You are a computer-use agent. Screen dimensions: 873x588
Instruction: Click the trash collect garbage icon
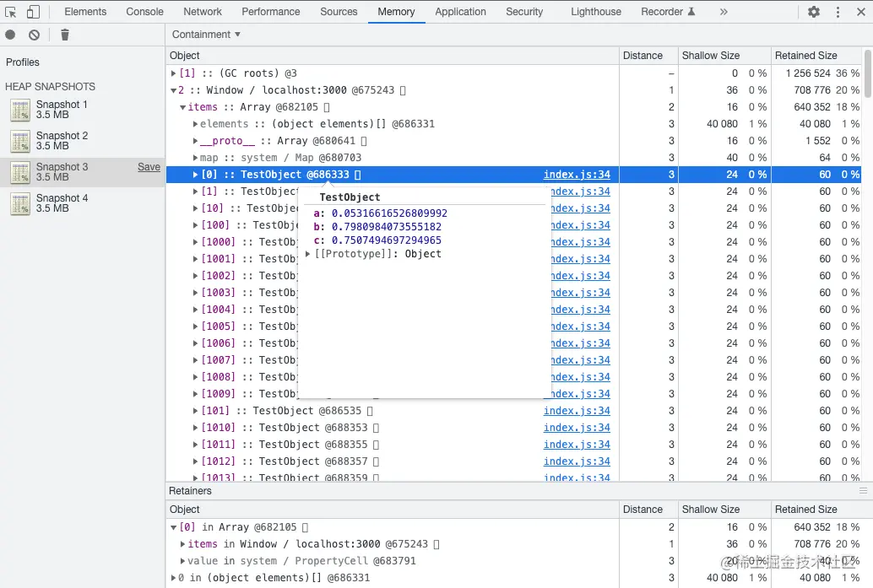(x=64, y=35)
